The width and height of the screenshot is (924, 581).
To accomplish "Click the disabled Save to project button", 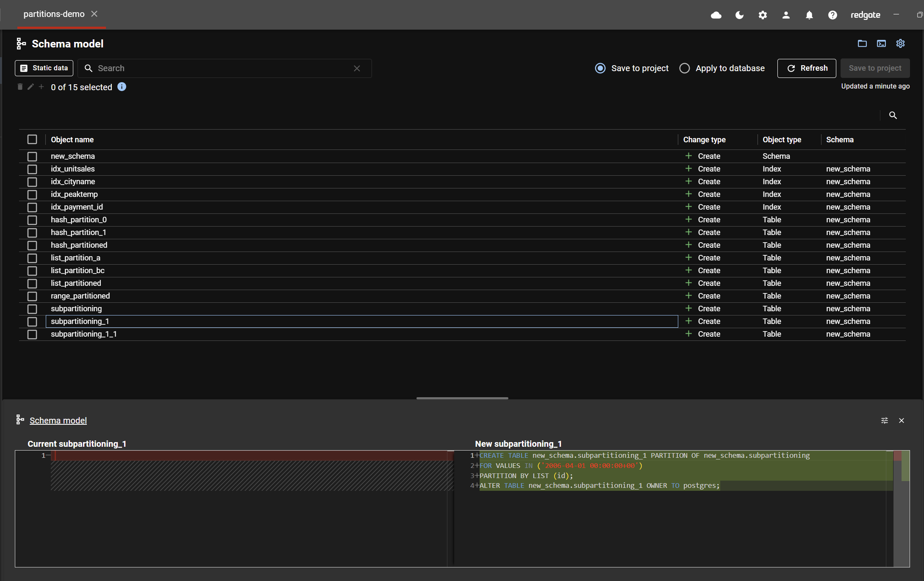I will pos(875,68).
